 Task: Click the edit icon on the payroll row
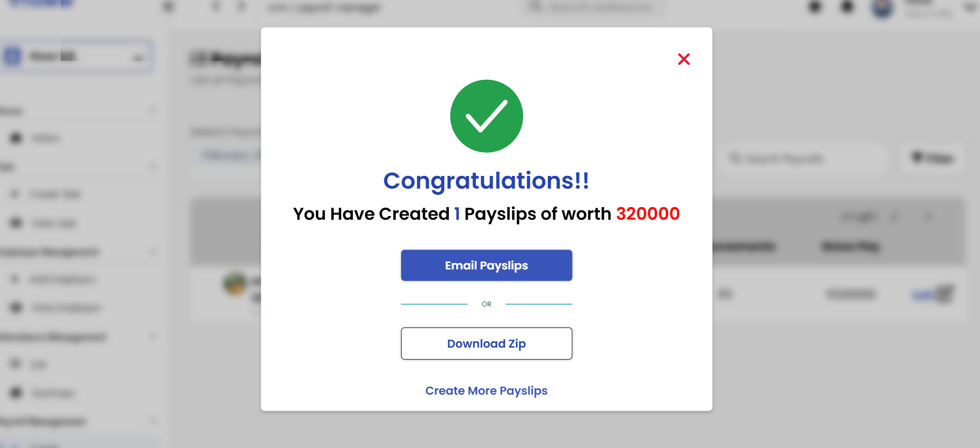pos(945,294)
